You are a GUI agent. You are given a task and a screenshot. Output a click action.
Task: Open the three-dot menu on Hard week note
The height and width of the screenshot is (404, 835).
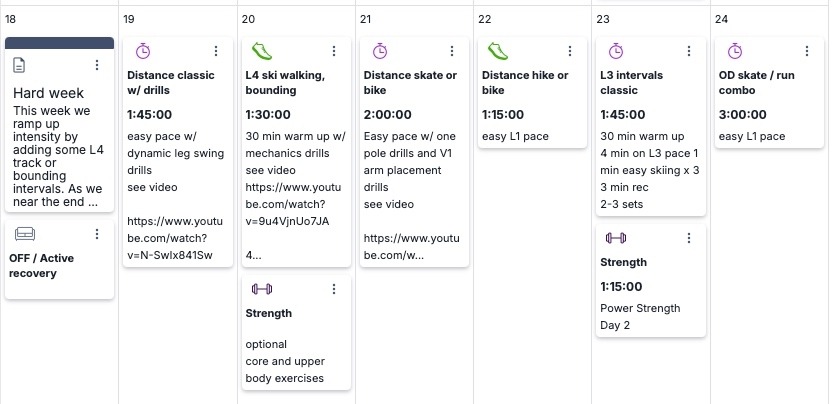click(x=96, y=65)
